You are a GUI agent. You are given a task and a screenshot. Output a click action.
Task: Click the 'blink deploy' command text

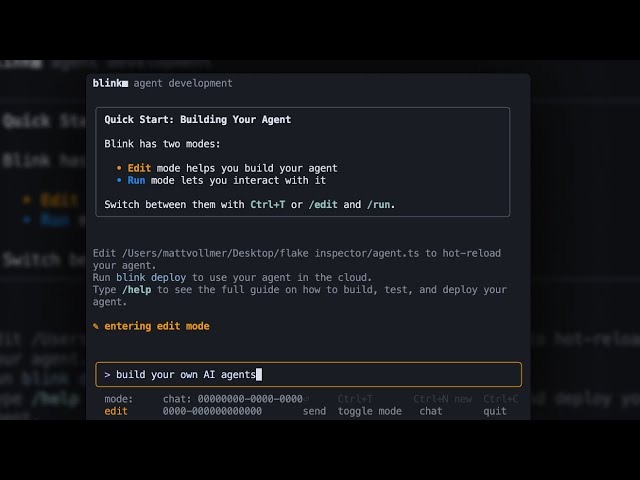pos(151,278)
